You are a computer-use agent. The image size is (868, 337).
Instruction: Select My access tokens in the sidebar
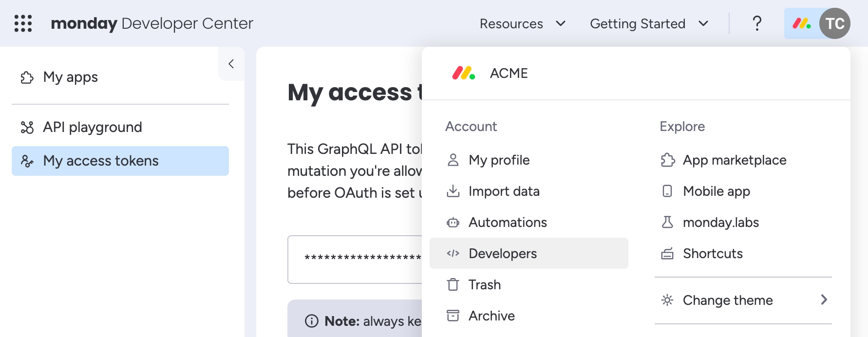click(x=100, y=161)
